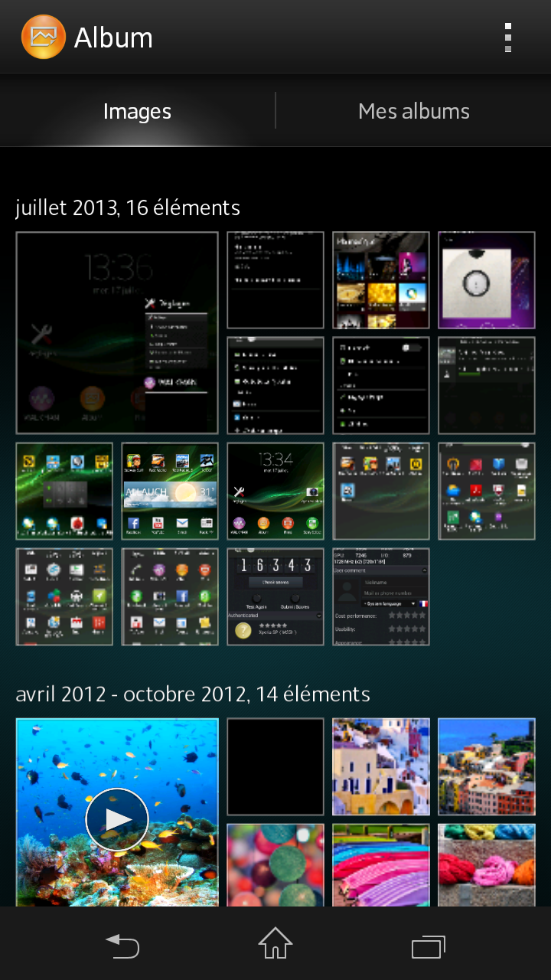The image size is (551, 980).
Task: Tap the Android home navigation button
Action: pos(275,944)
